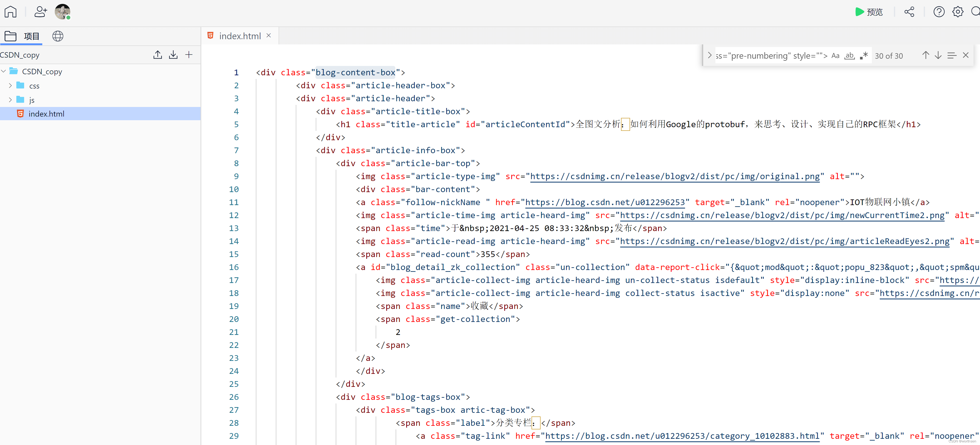Click the search magnifier icon at top right
Viewport: 980px width, 445px height.
pos(975,12)
